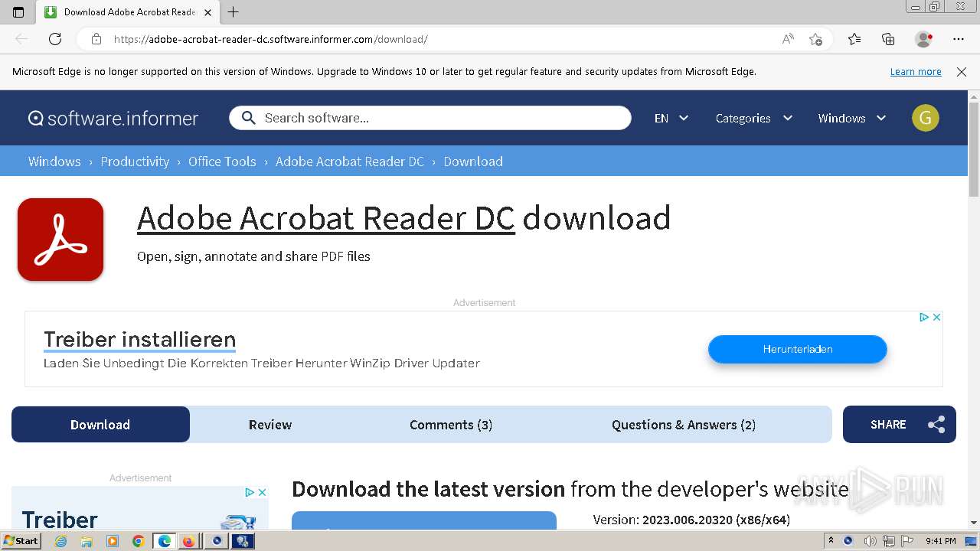This screenshot has width=980, height=551.
Task: Open a new browser tab
Action: pyautogui.click(x=234, y=11)
